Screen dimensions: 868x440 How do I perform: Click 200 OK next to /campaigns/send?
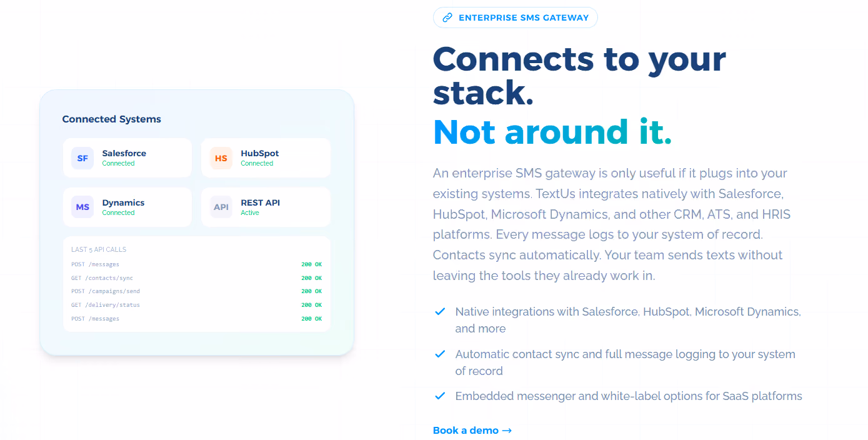coord(311,291)
